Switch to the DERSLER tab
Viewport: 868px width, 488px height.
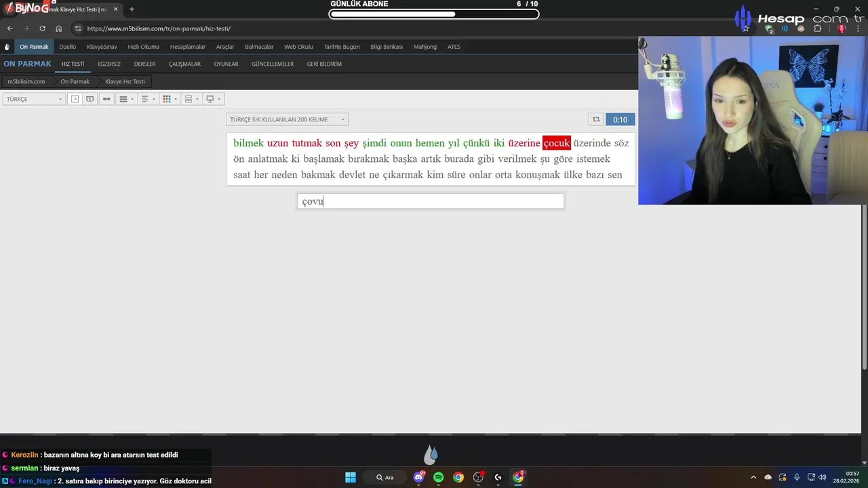point(144,64)
